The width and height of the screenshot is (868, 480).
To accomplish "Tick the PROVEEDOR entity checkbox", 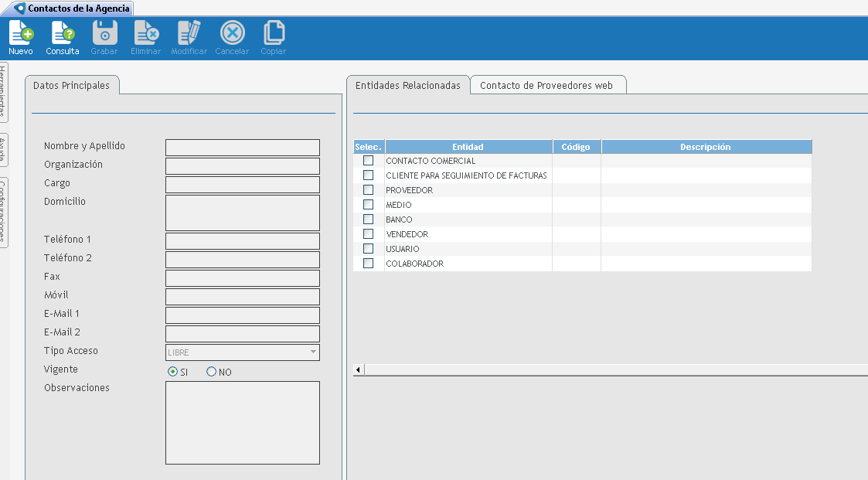I will pyautogui.click(x=369, y=190).
